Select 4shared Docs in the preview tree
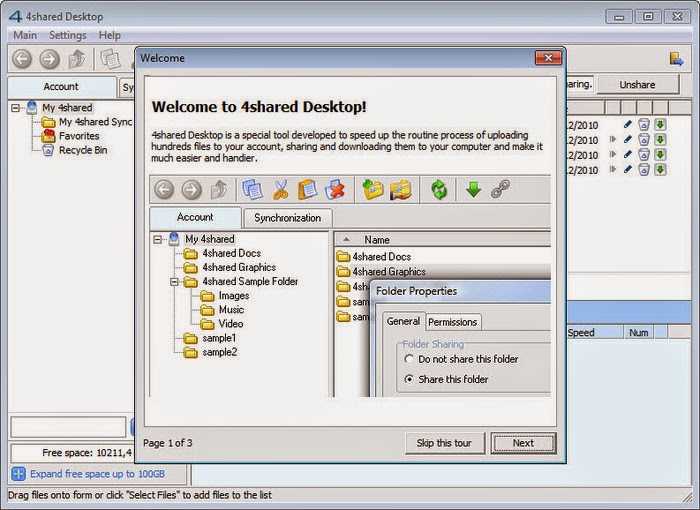This screenshot has height=510, width=700. pyautogui.click(x=231, y=253)
